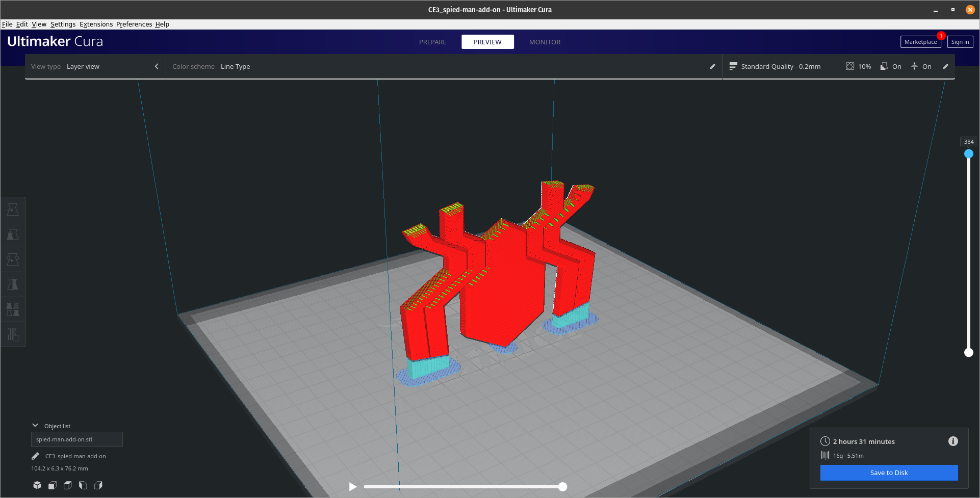Switch to right side view camera icon
Image resolution: width=980 pixels, height=498 pixels.
[98, 485]
